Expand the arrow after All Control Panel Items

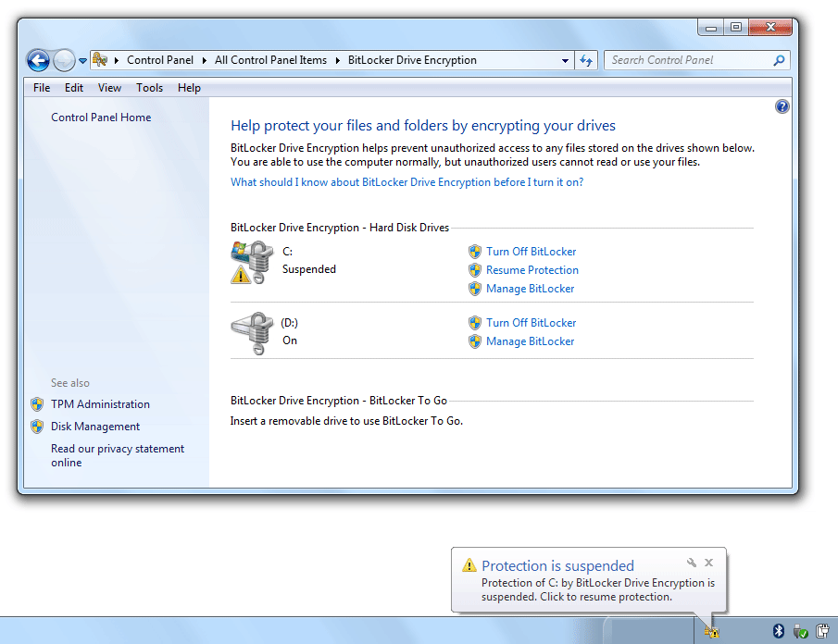tap(338, 60)
